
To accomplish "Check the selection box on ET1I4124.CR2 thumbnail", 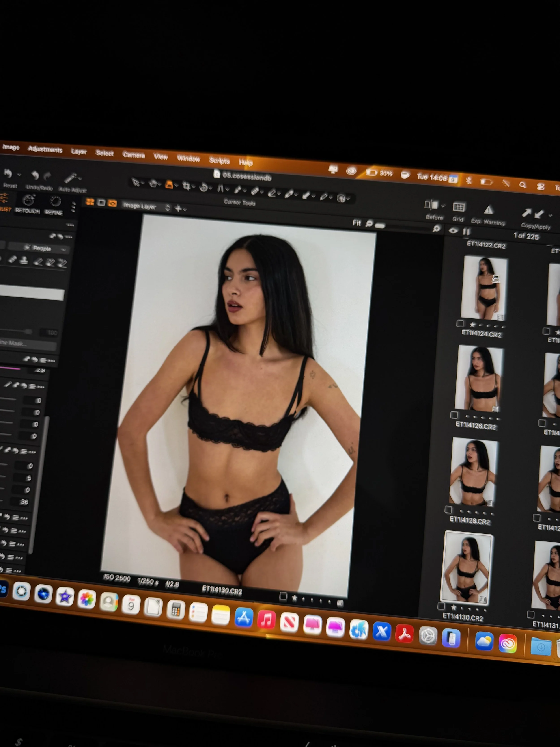I will click(460, 323).
